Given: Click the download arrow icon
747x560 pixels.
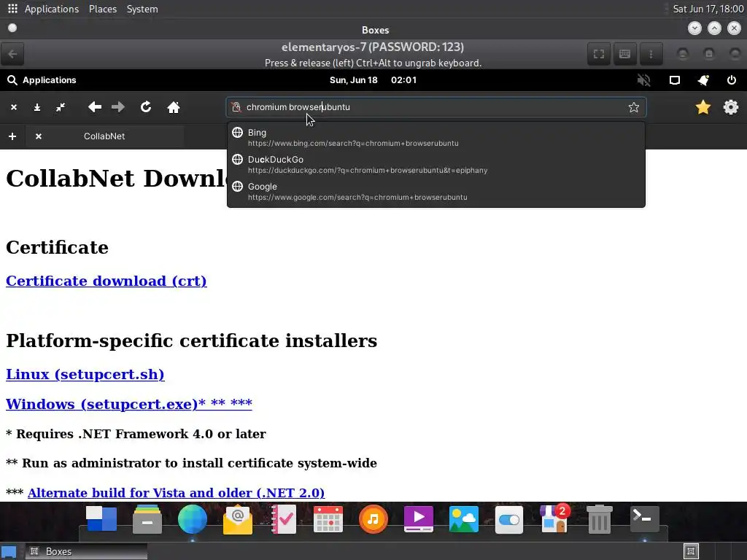Looking at the screenshot, I should pos(37,107).
